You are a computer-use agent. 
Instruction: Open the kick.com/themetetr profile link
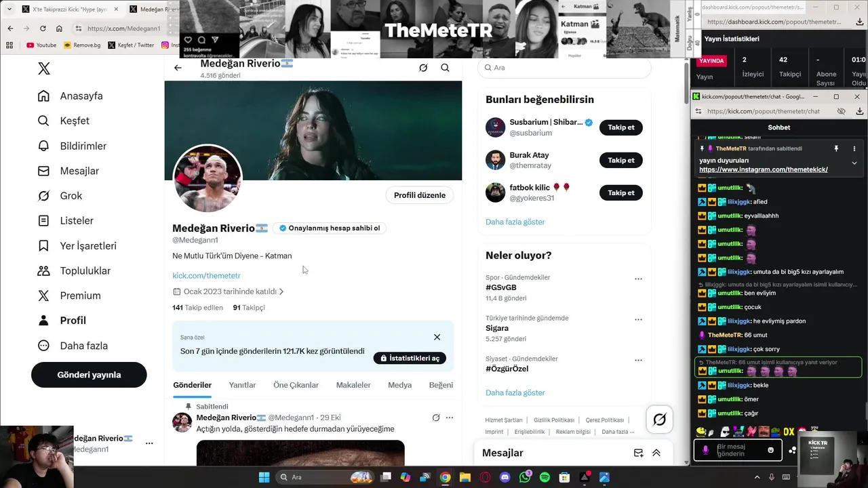coord(206,276)
